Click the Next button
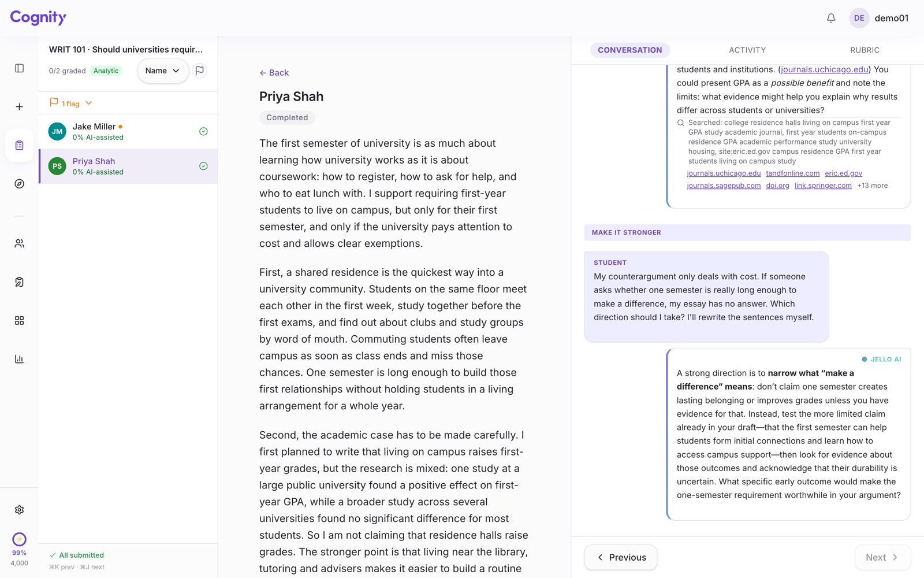 pos(882,557)
